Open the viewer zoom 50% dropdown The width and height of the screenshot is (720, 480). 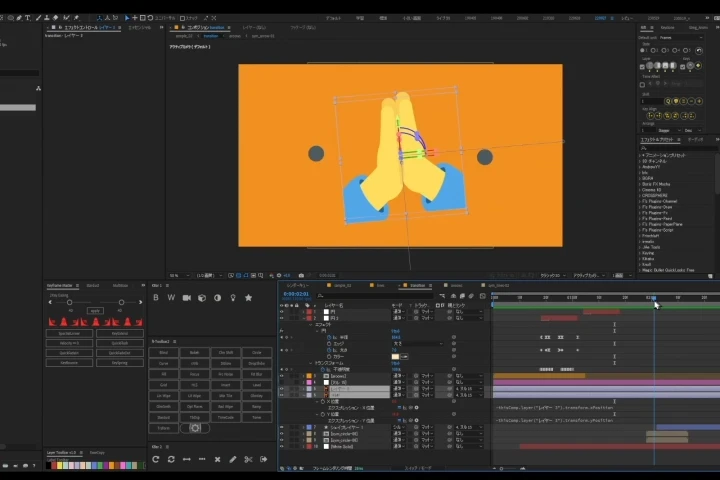click(179, 275)
